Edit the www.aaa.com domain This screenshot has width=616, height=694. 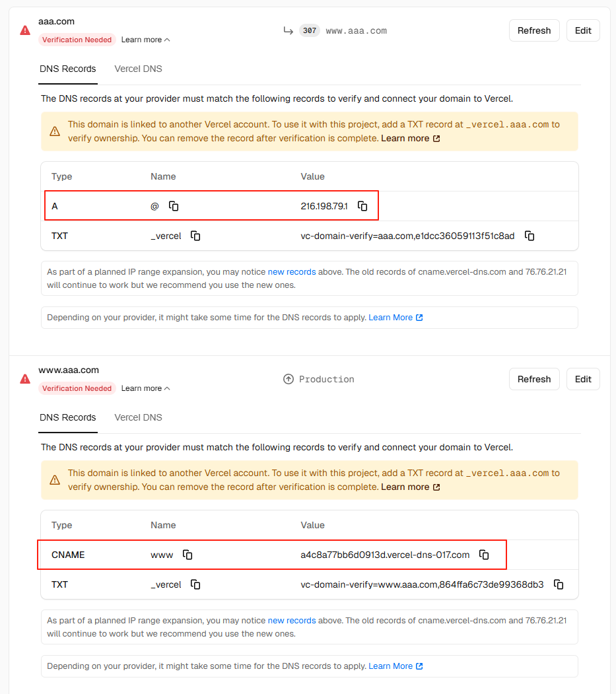tap(583, 379)
